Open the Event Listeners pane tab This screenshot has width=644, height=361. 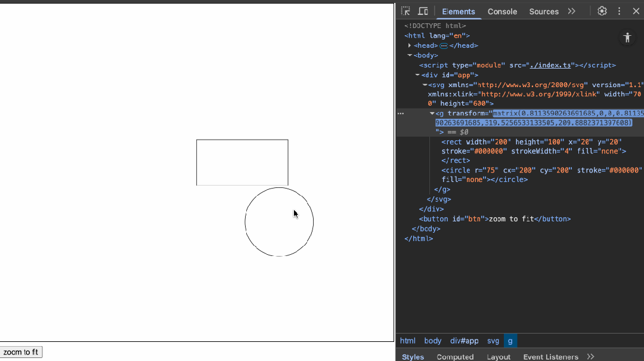[550, 356]
